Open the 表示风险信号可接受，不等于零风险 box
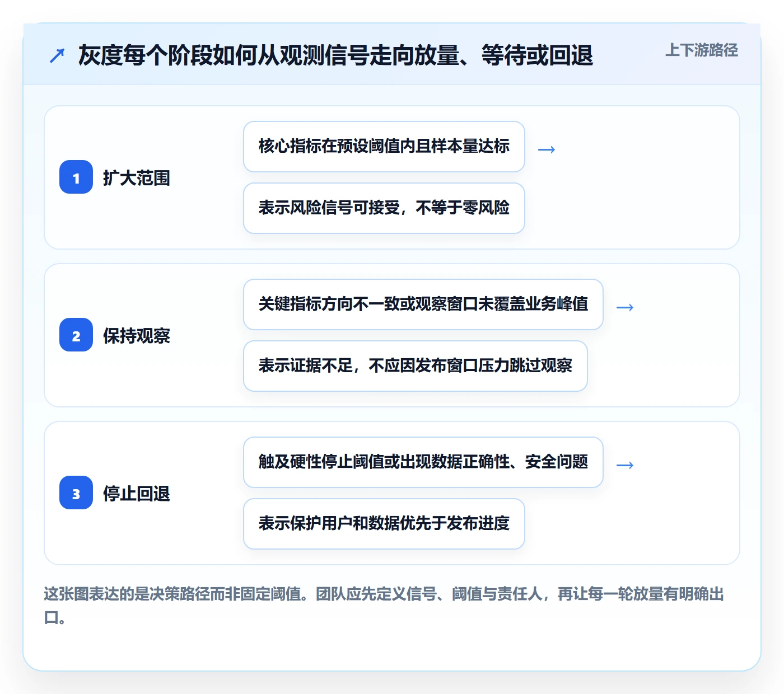784x694 pixels. pos(384,208)
